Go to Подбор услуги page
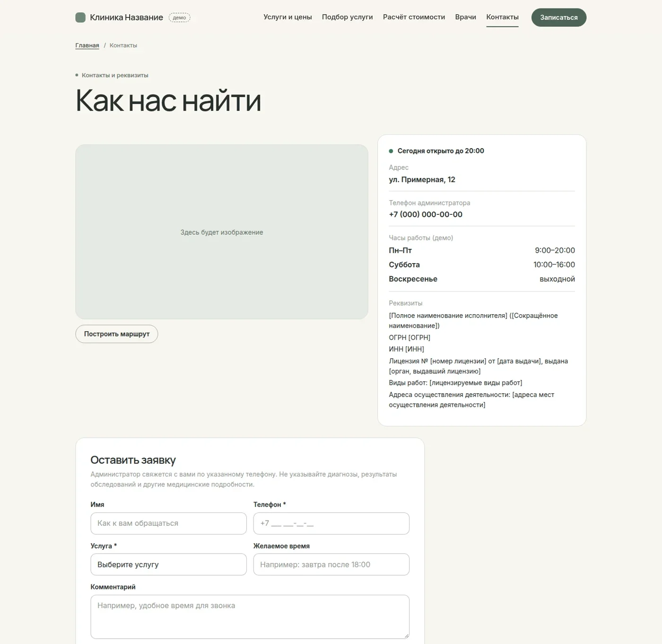The width and height of the screenshot is (662, 644). point(347,17)
